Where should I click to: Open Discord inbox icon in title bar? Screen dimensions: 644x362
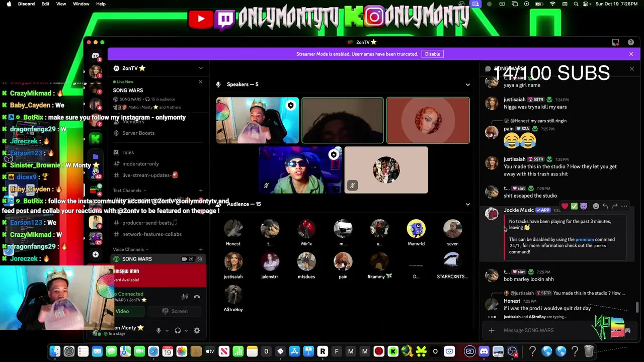(x=615, y=42)
